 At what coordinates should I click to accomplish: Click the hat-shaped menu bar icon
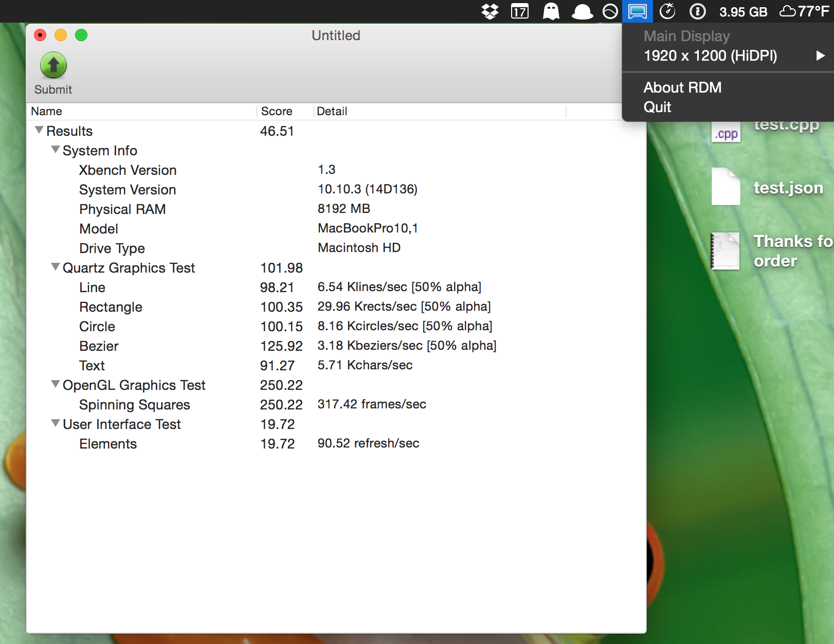[x=582, y=11]
